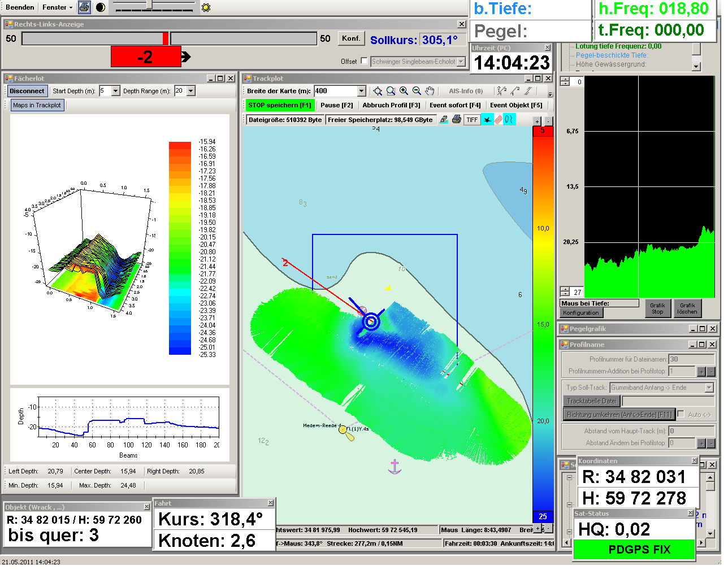Switch to night mode moon icon

pos(100,7)
